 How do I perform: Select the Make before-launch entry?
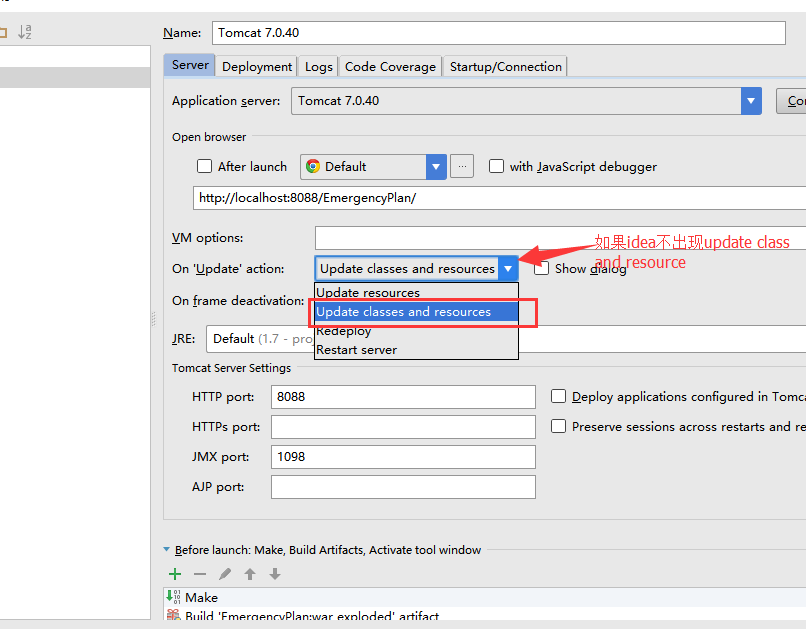(x=485, y=597)
